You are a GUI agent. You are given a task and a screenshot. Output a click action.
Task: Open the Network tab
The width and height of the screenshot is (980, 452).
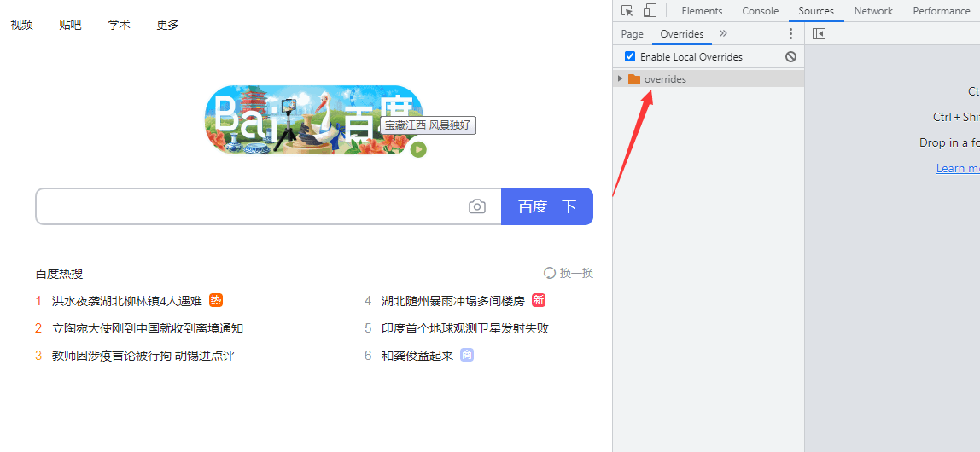(x=874, y=10)
